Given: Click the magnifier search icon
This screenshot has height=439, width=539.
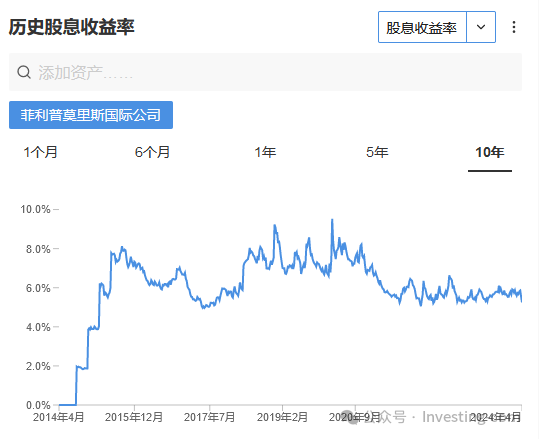Looking at the screenshot, I should click(24, 73).
